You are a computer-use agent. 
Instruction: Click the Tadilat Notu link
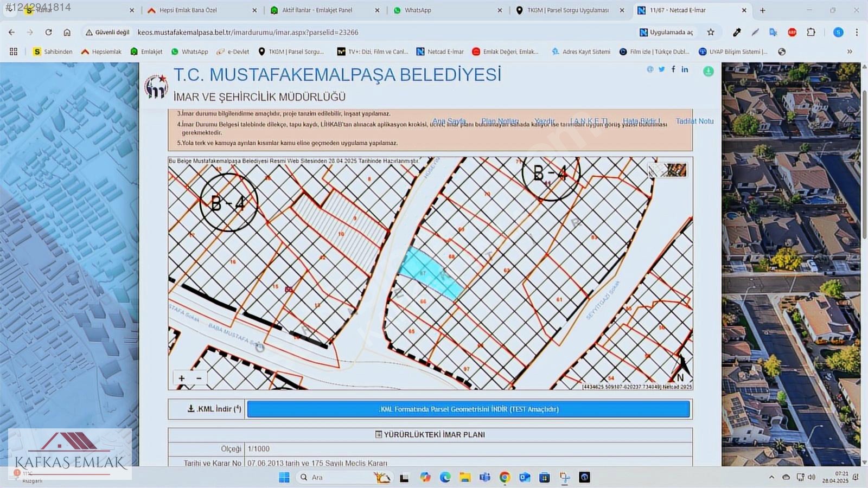pos(694,121)
